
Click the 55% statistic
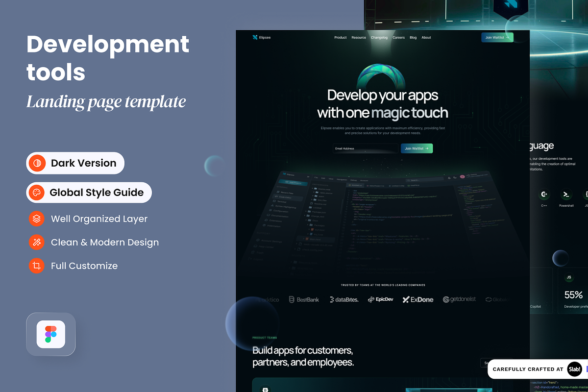573,295
